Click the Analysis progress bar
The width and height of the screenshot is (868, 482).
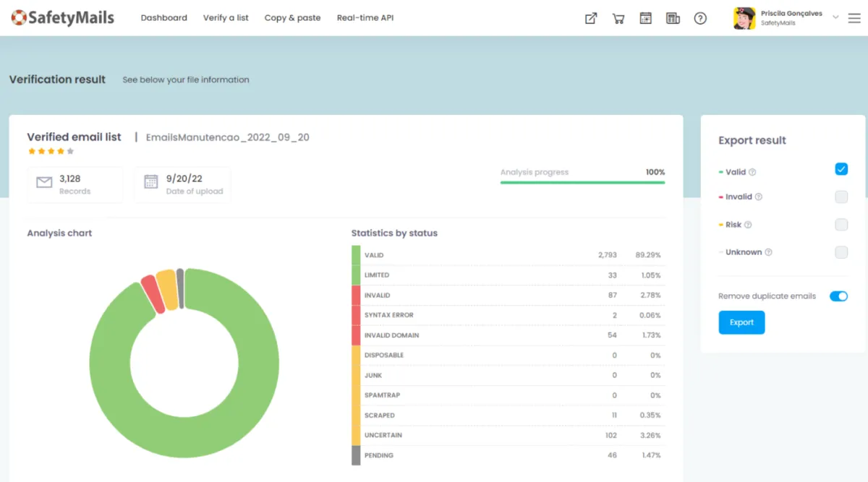tap(582, 183)
